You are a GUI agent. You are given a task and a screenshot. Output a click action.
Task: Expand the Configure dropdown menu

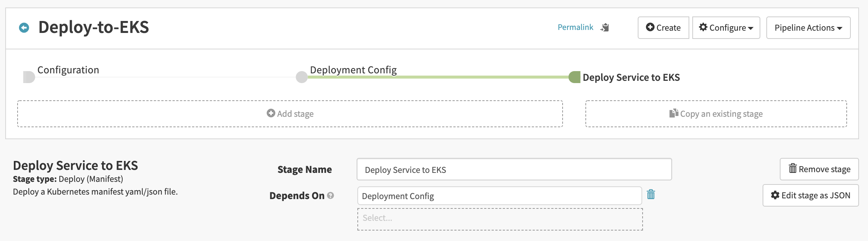[x=726, y=28]
